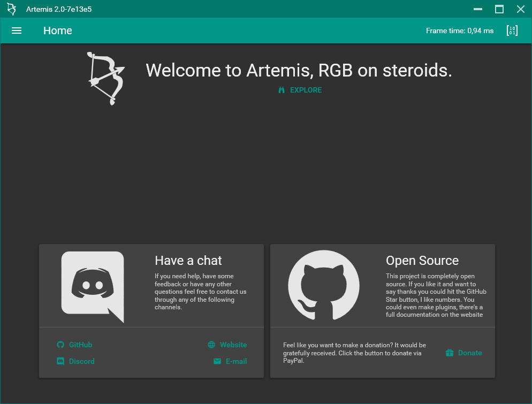532x404 pixels.
Task: Click the Artemis bow logo in title bar
Action: coord(12,9)
